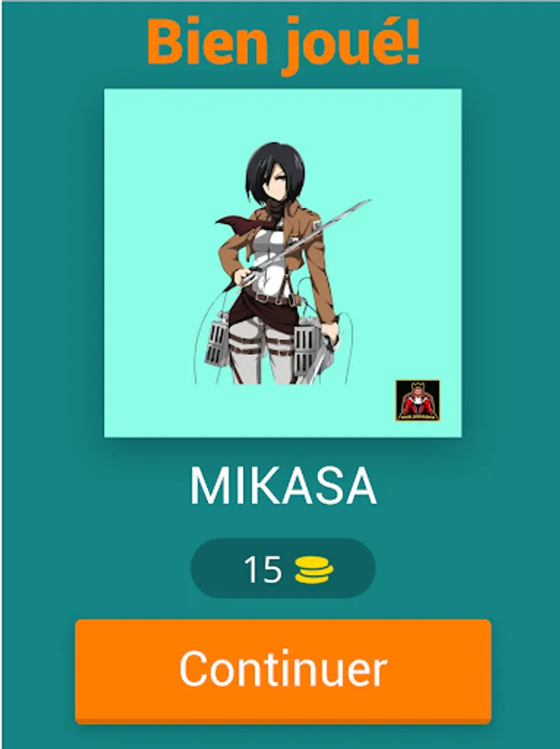The height and width of the screenshot is (749, 560).
Task: Select the right metal gear box on the hip
Action: click(x=305, y=352)
